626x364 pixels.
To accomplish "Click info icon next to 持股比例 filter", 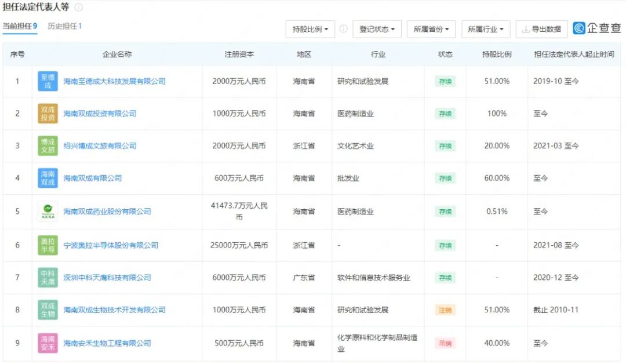I will tap(343, 29).
